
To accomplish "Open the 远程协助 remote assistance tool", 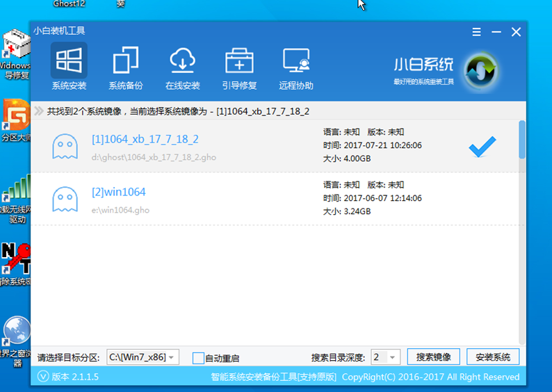I will tap(296, 60).
